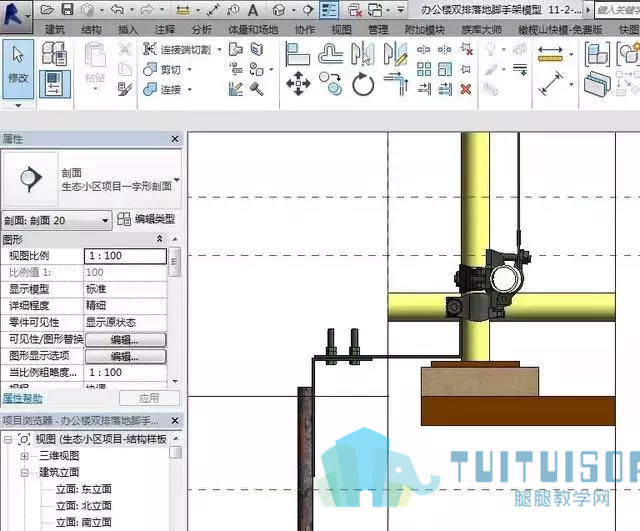Collapse the 视图 root tree node

click(x=7, y=440)
